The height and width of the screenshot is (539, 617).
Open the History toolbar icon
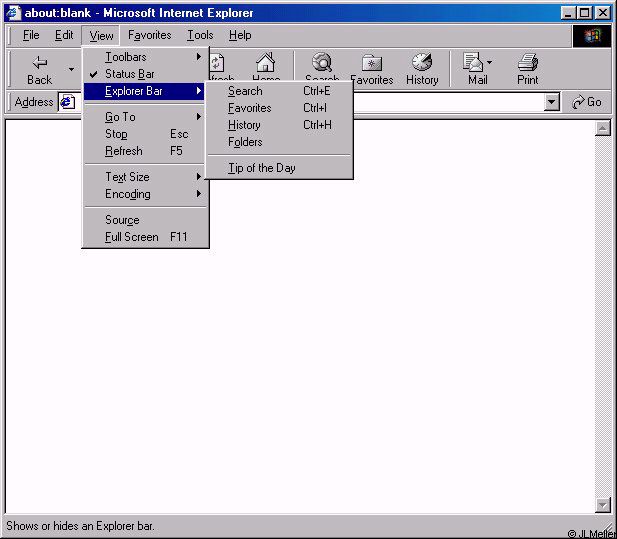click(422, 63)
